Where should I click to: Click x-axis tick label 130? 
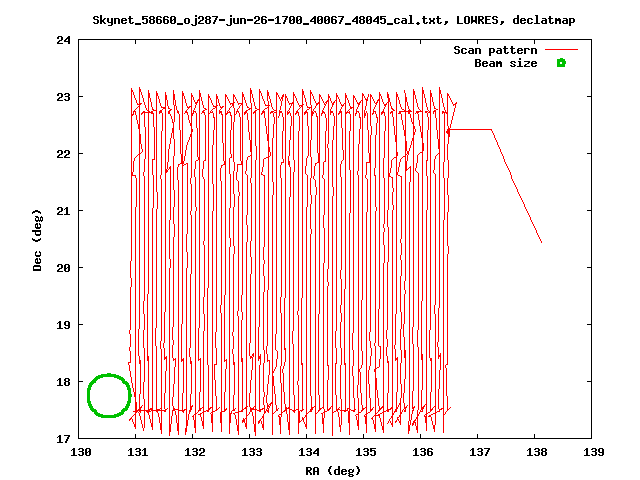pyautogui.click(x=81, y=452)
